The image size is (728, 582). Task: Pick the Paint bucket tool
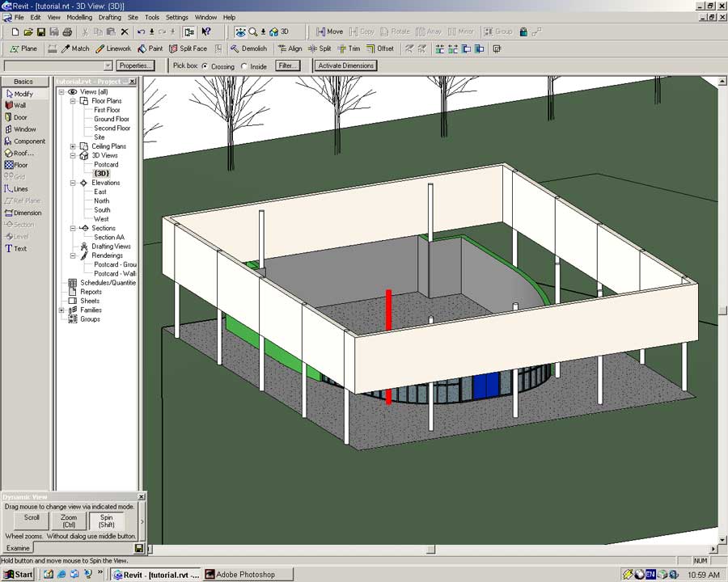pyautogui.click(x=150, y=48)
